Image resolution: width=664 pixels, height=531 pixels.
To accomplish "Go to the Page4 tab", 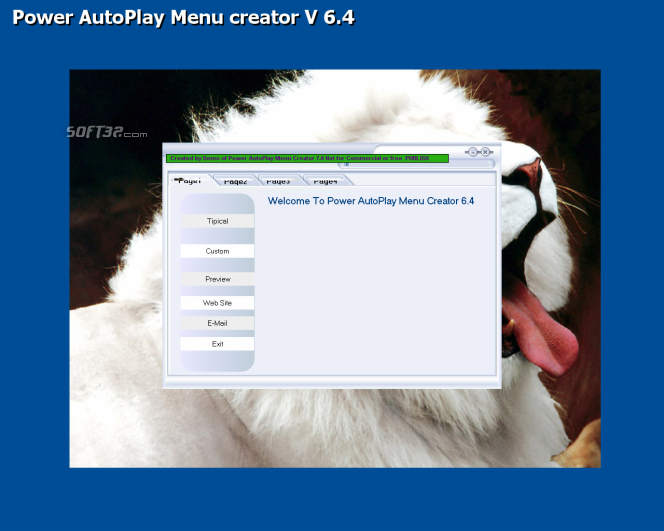I will (325, 181).
